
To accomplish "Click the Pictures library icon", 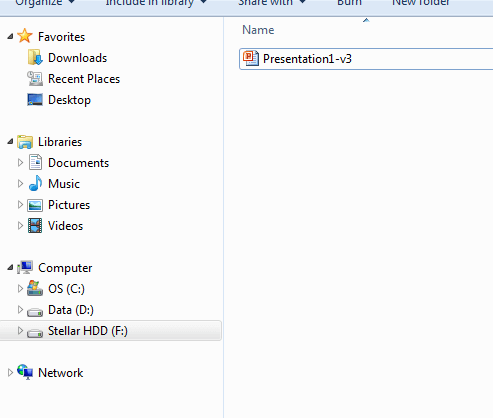I will (x=35, y=205).
